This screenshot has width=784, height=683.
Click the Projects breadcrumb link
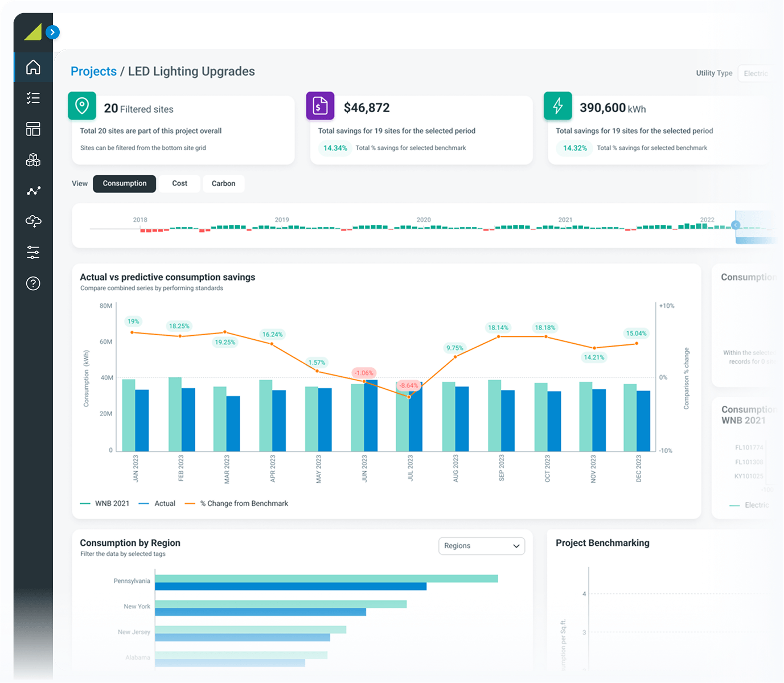(93, 71)
